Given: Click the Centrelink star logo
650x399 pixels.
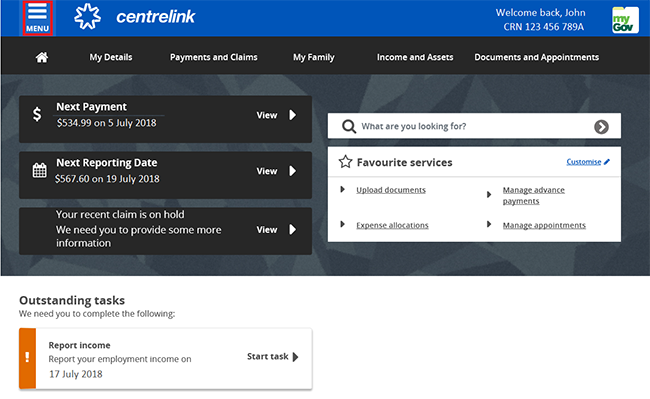Looking at the screenshot, I should pyautogui.click(x=87, y=17).
